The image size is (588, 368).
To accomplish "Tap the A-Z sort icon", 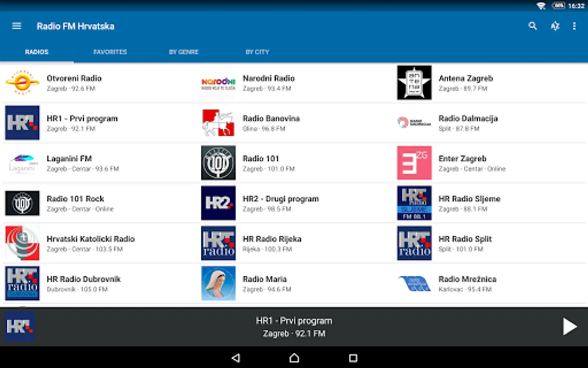I will (x=555, y=26).
